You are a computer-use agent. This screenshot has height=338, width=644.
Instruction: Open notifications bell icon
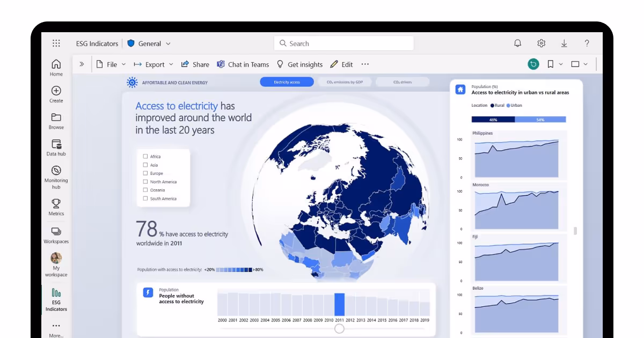pos(518,43)
